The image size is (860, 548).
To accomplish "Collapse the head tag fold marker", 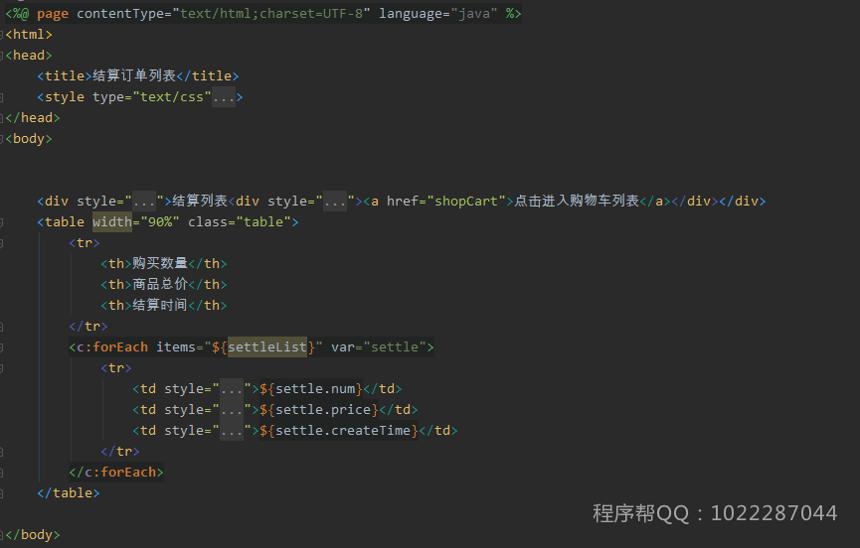I will pyautogui.click(x=2, y=55).
